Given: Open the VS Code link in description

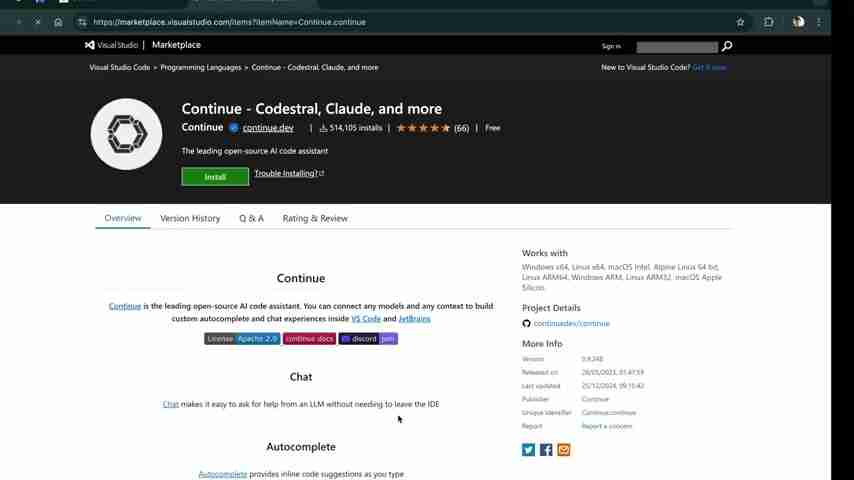Looking at the screenshot, I should (x=365, y=319).
